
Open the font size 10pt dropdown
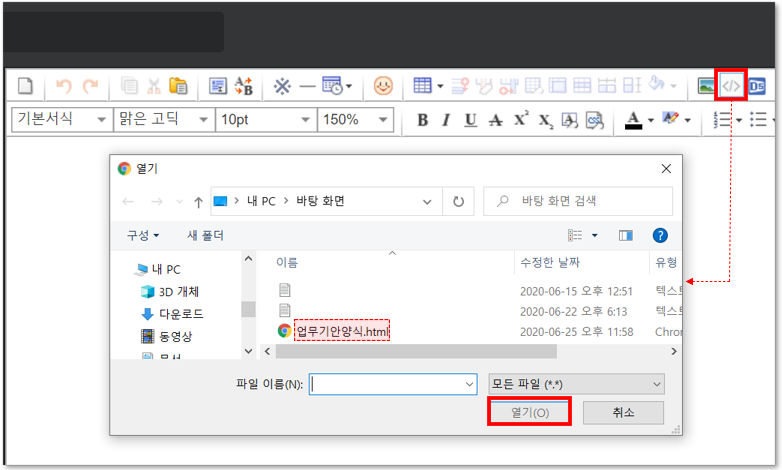[x=265, y=119]
